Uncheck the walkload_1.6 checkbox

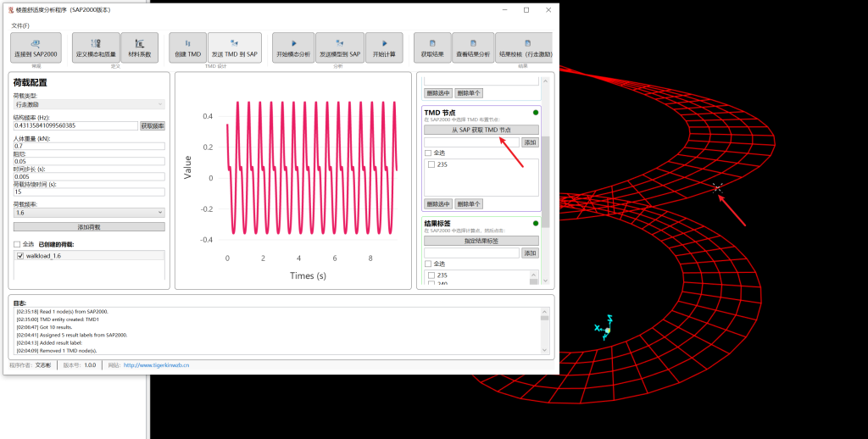coord(20,256)
